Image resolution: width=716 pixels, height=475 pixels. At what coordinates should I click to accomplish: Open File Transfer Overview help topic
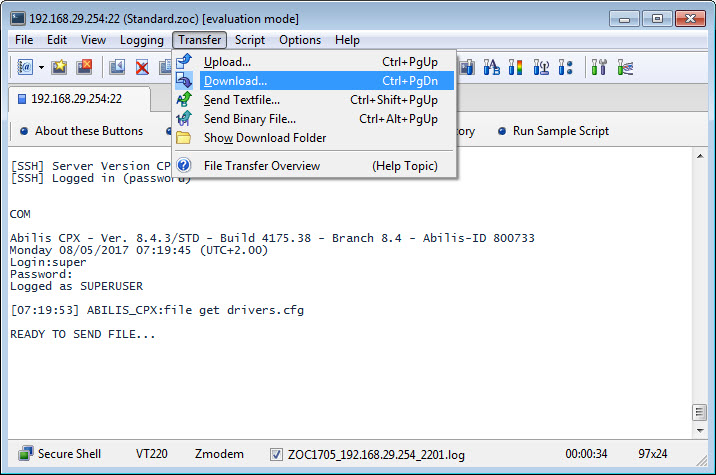[261, 166]
